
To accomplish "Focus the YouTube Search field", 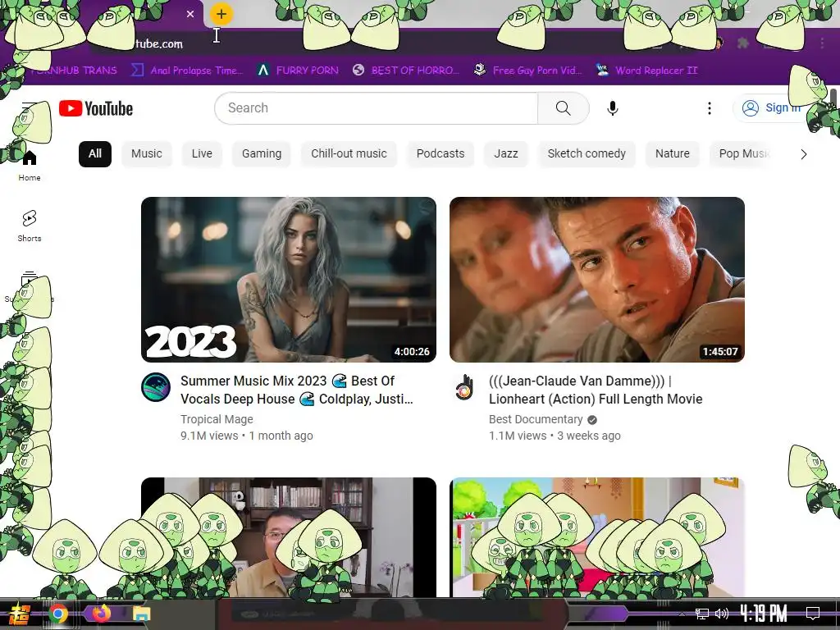I will (376, 108).
